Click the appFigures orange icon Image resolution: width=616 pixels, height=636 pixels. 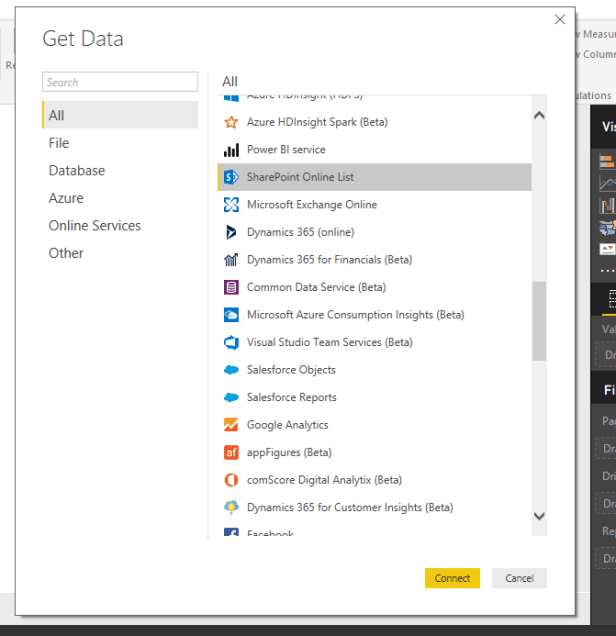(231, 452)
